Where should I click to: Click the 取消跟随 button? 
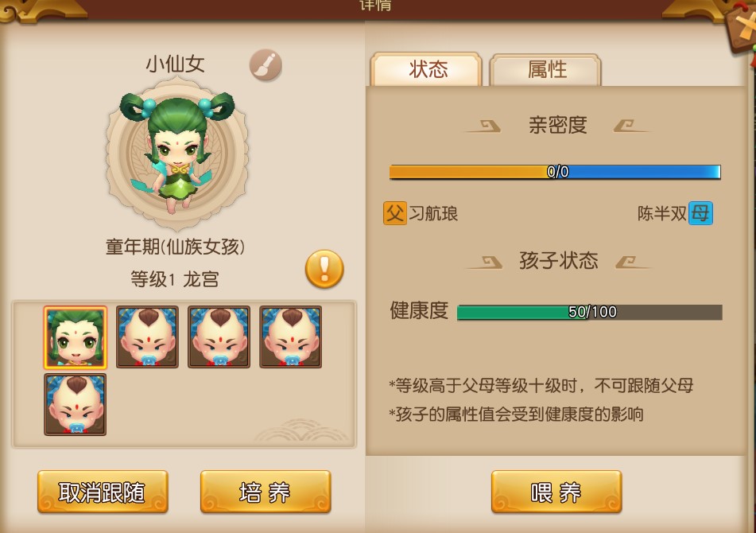point(103,492)
